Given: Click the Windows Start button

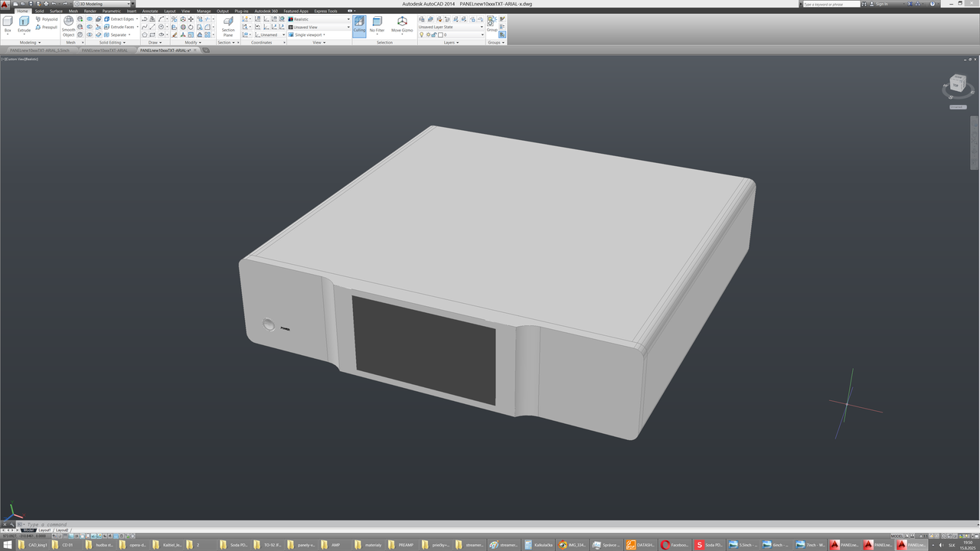Looking at the screenshot, I should (x=7, y=545).
